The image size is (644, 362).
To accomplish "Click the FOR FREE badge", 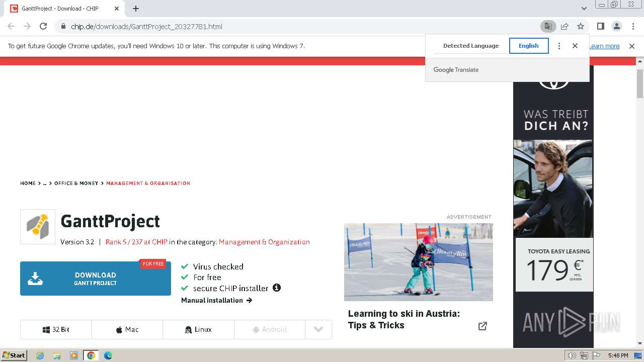I will (153, 264).
